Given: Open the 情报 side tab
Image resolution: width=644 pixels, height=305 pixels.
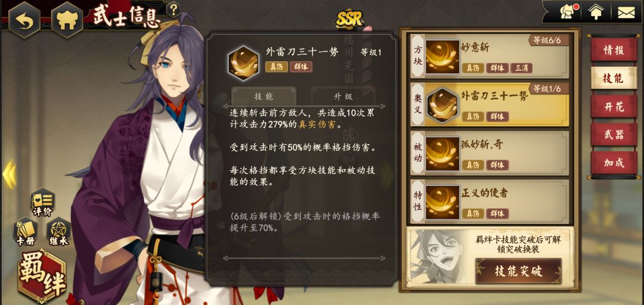Looking at the screenshot, I should tap(614, 50).
